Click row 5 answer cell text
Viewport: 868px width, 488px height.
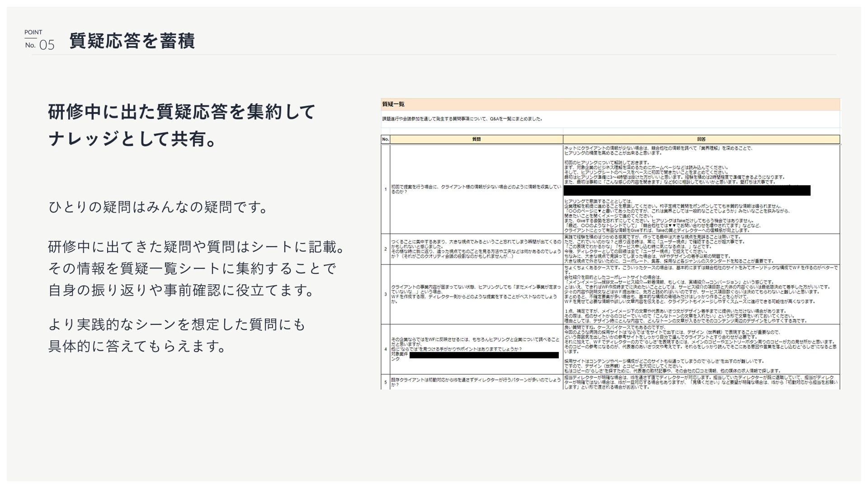pos(701,382)
